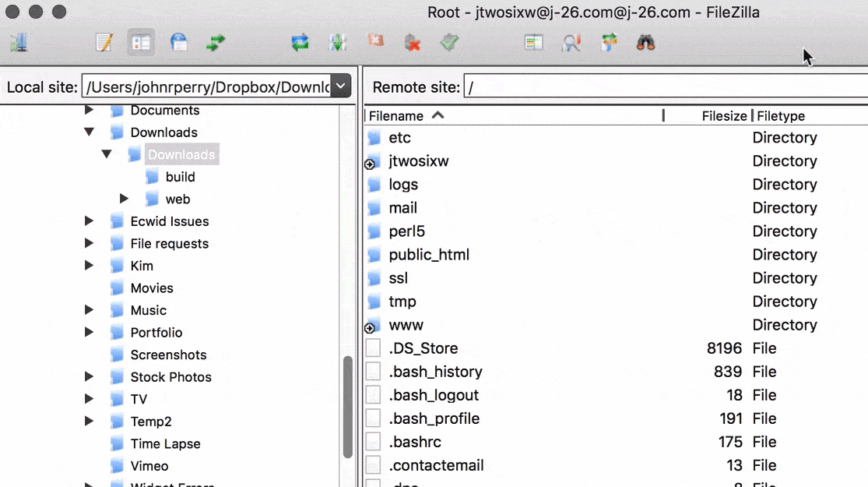Screen dimensions: 868x487
Task: Sort by the Filesize column header
Action: [x=708, y=116]
